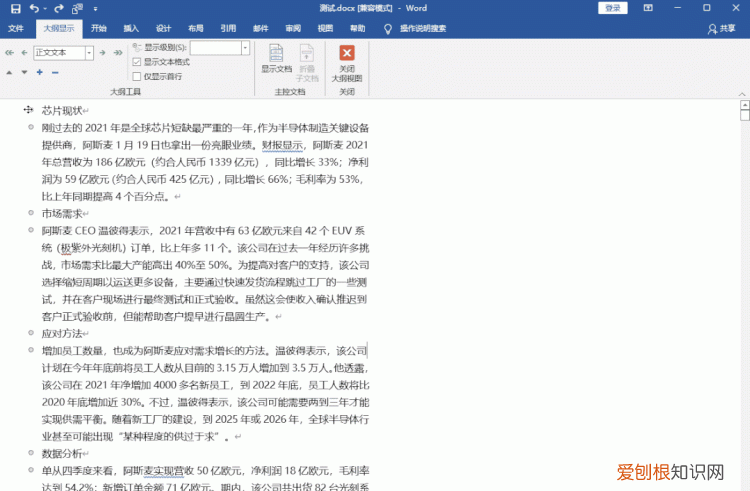Image resolution: width=750 pixels, height=491 pixels.
Task: Switch to the 布局 tab
Action: pos(195,29)
